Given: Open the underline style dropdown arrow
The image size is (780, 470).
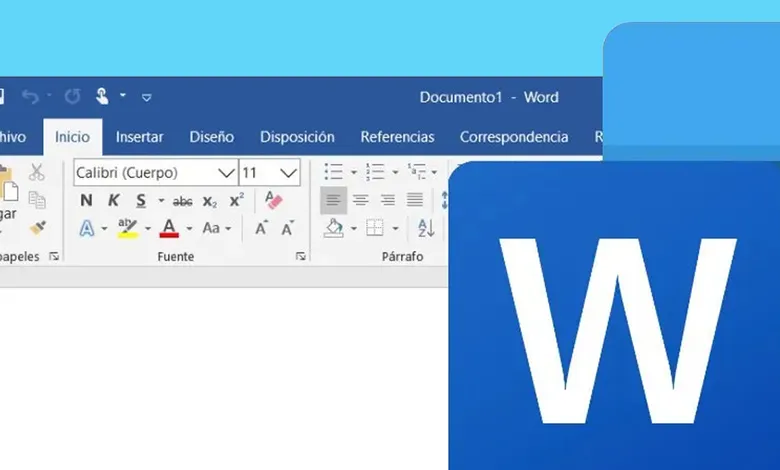Looking at the screenshot, I should click(161, 201).
